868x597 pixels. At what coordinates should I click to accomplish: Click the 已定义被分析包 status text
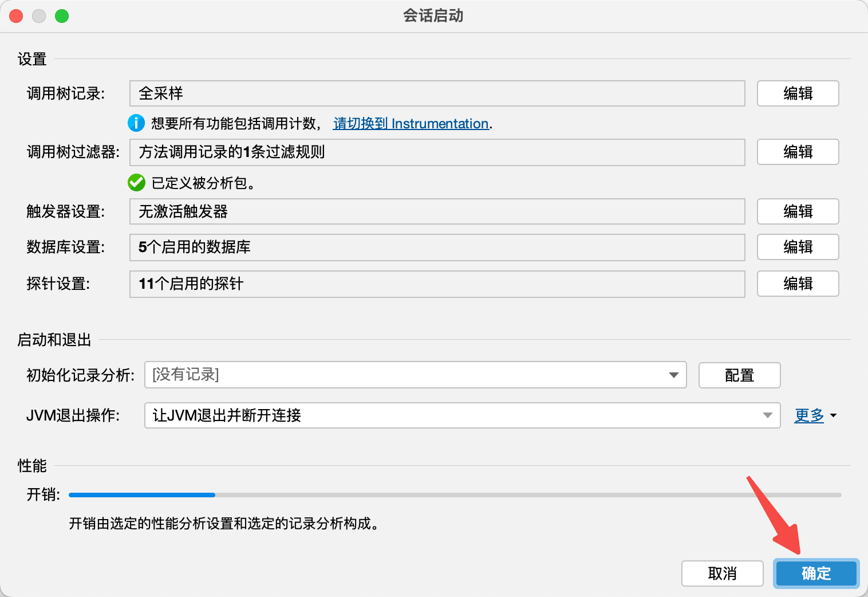203,183
